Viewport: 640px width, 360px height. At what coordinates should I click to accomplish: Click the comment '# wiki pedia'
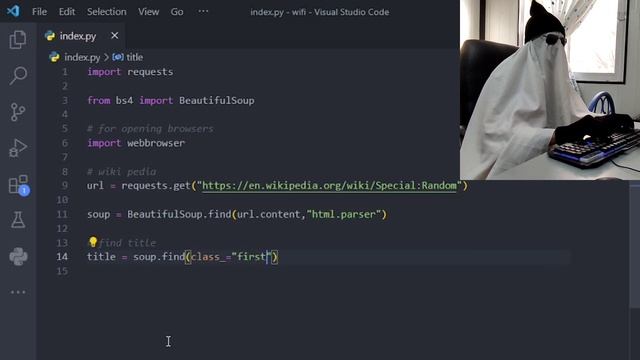point(121,171)
